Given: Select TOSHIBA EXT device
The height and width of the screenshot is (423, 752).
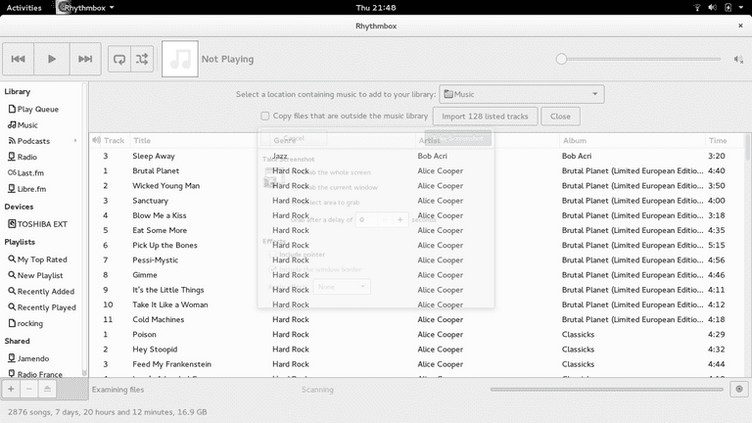Looking at the screenshot, I should tap(37, 223).
